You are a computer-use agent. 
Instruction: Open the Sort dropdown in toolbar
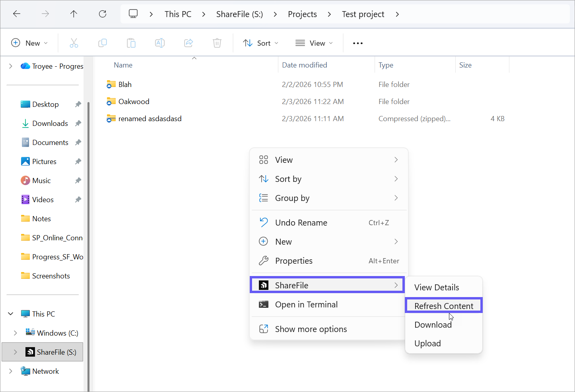coord(260,43)
